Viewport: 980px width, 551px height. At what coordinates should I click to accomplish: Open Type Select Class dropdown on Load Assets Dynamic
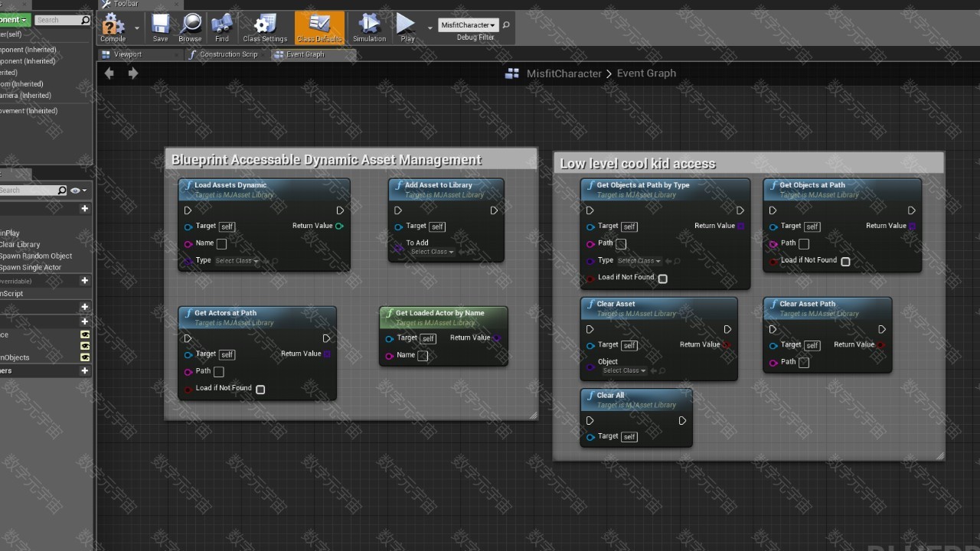point(237,261)
